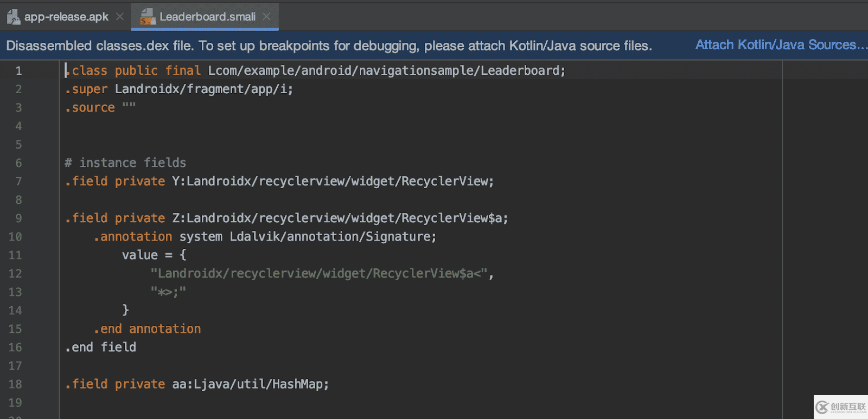The width and height of the screenshot is (868, 419).
Task: Click the '.annotation system' Signature line
Action: [x=265, y=236]
